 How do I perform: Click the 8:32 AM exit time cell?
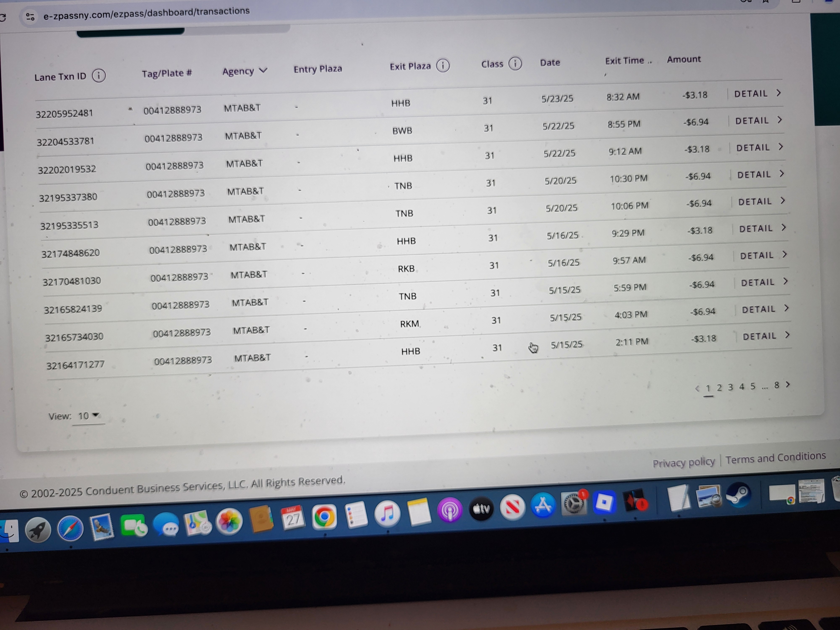point(623,97)
